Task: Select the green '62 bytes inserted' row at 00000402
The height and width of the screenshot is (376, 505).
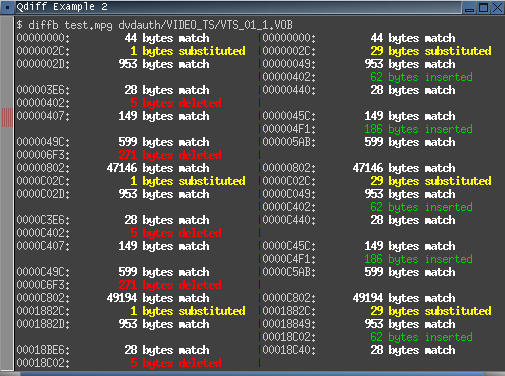Action: (368, 77)
